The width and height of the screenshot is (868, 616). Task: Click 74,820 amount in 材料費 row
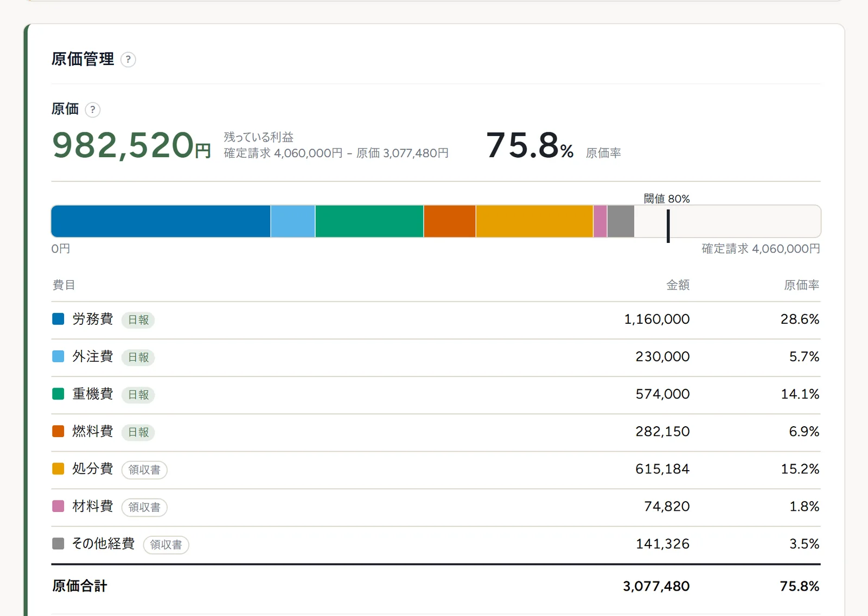coord(667,506)
